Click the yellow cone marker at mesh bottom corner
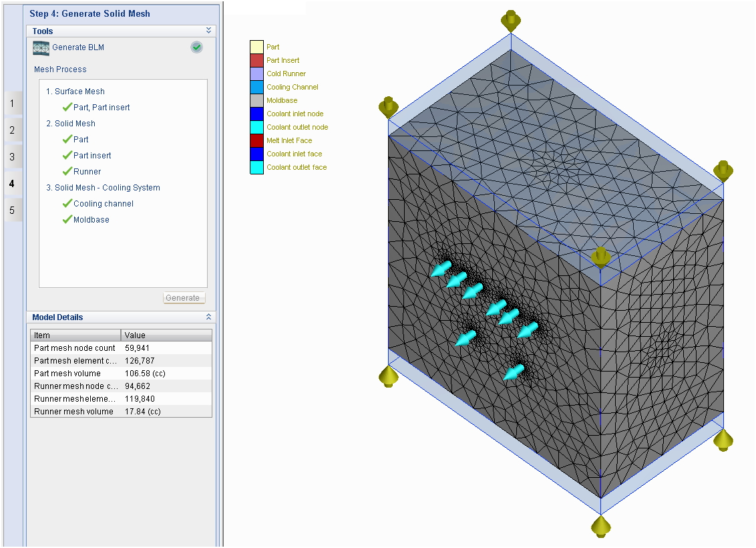The height and width of the screenshot is (548, 756). [x=601, y=527]
